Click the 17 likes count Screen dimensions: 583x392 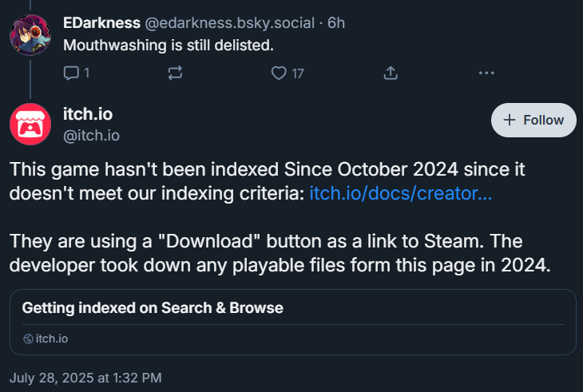tap(298, 73)
